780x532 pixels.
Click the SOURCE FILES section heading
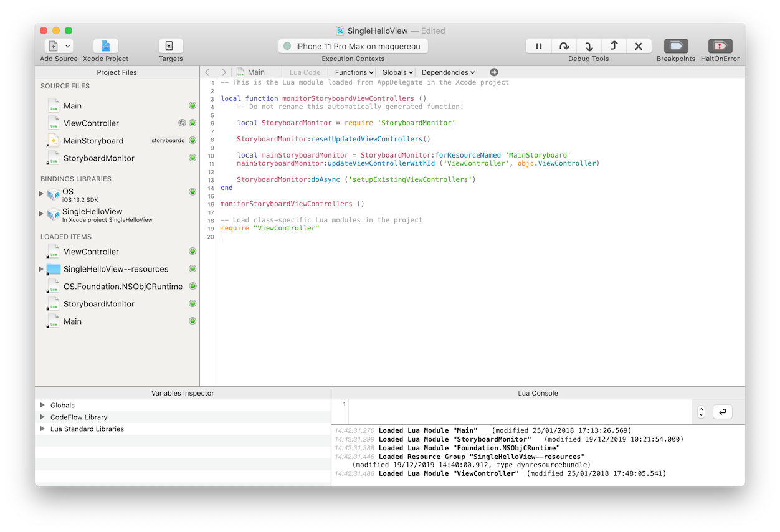coord(65,86)
